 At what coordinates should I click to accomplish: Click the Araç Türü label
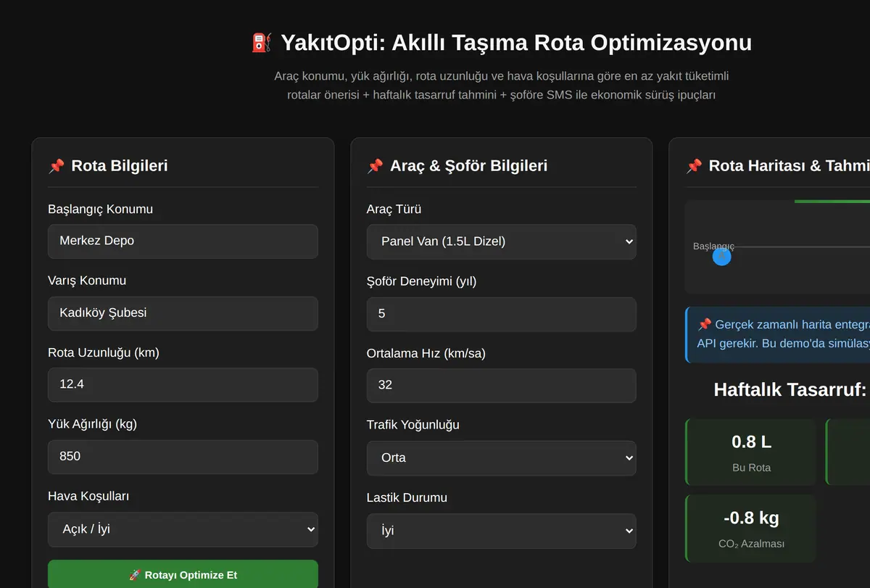(394, 210)
